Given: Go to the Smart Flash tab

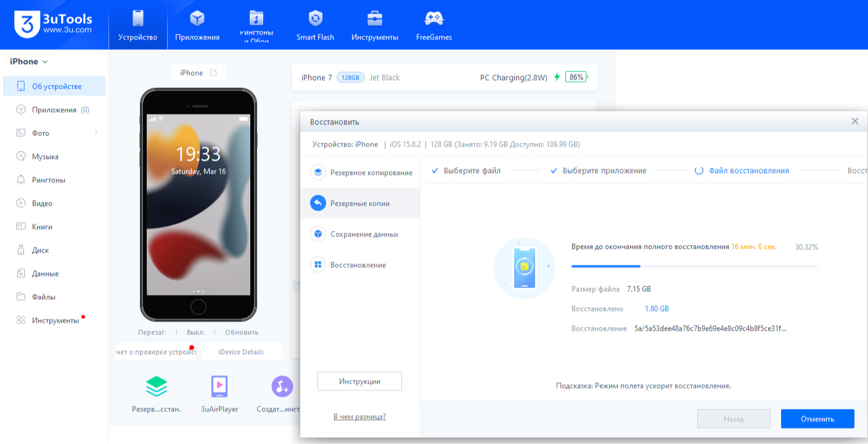Looking at the screenshot, I should tap(315, 25).
